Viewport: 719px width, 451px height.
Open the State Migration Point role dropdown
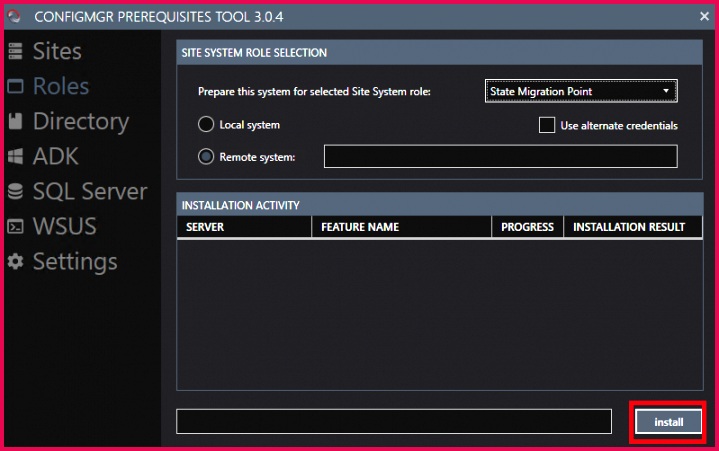point(581,91)
